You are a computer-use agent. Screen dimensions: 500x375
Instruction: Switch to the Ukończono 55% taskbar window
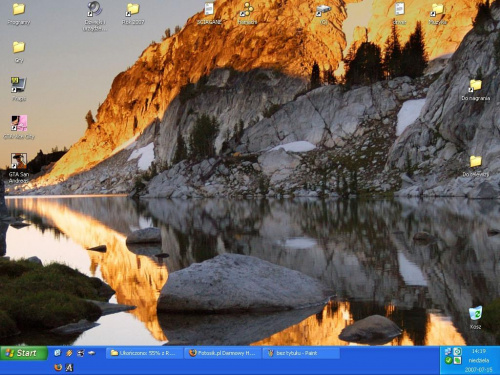[x=145, y=353]
